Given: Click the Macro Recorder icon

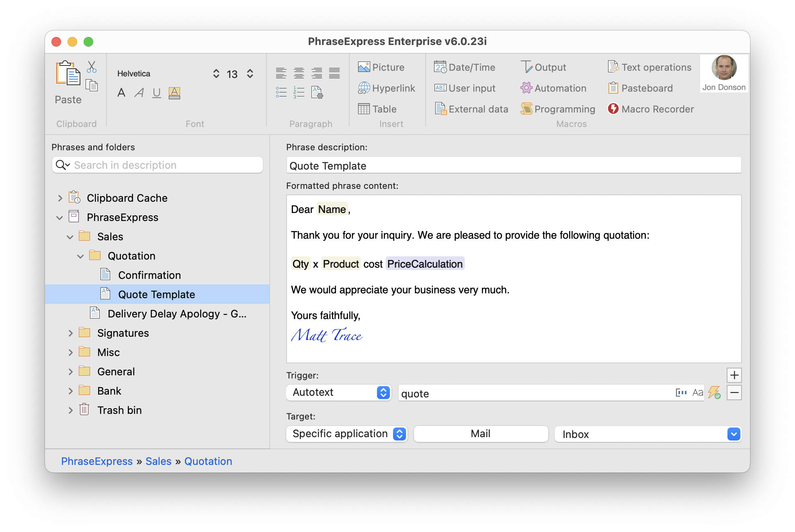Looking at the screenshot, I should [x=613, y=108].
